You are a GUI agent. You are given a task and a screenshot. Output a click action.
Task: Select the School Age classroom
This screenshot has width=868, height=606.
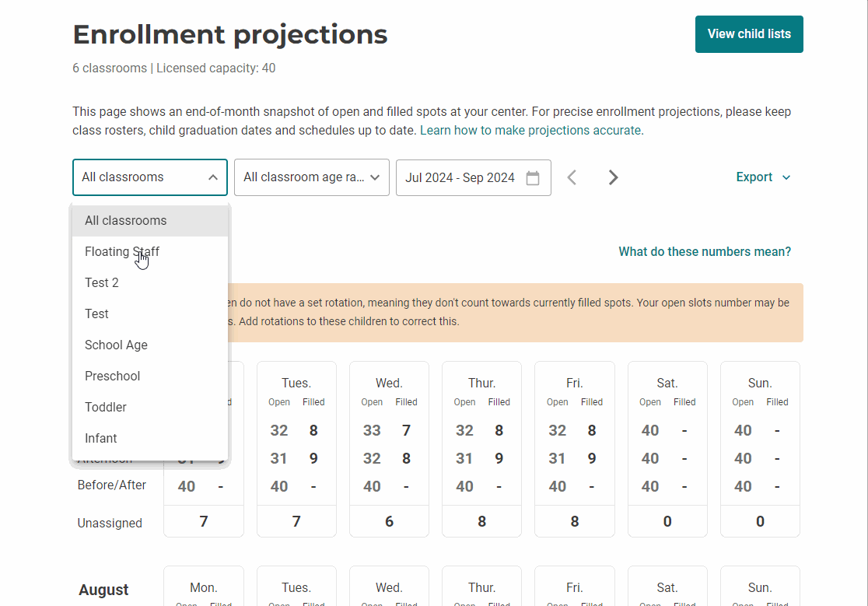[116, 345]
